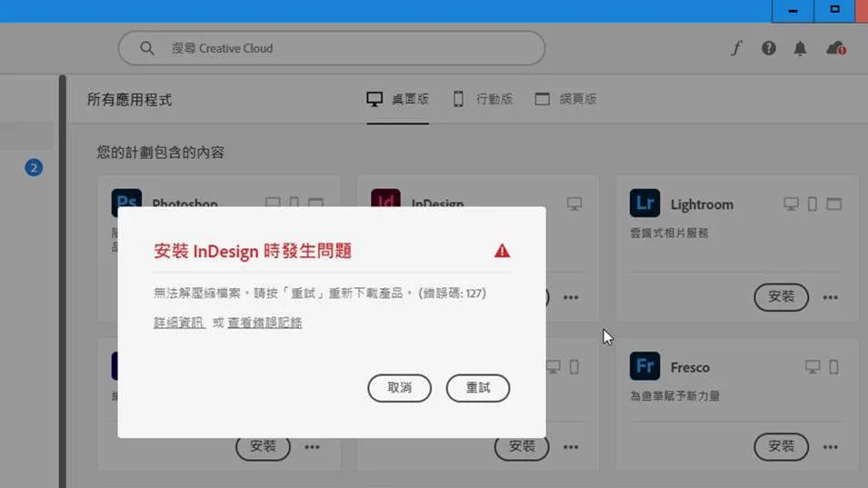Click the desktop platform icon on Fresco card
Viewport: 868px width, 488px height.
pos(812,367)
